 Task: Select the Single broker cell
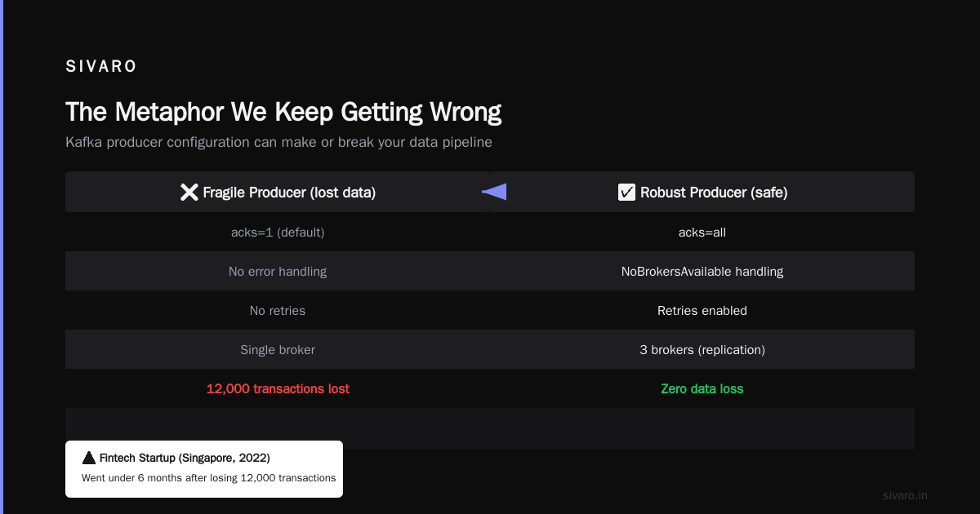coord(278,349)
